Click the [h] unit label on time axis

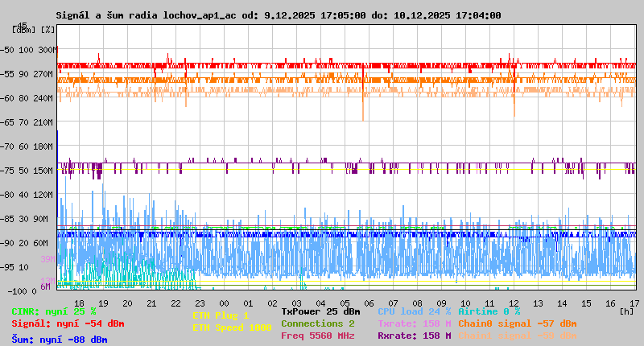(626, 310)
